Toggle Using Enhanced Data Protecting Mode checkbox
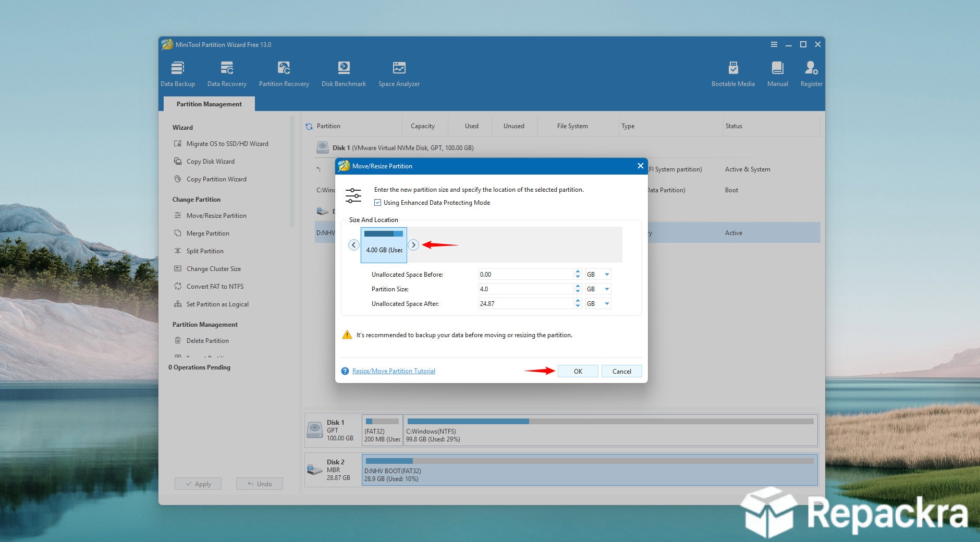Viewport: 980px width, 542px height. (x=378, y=203)
